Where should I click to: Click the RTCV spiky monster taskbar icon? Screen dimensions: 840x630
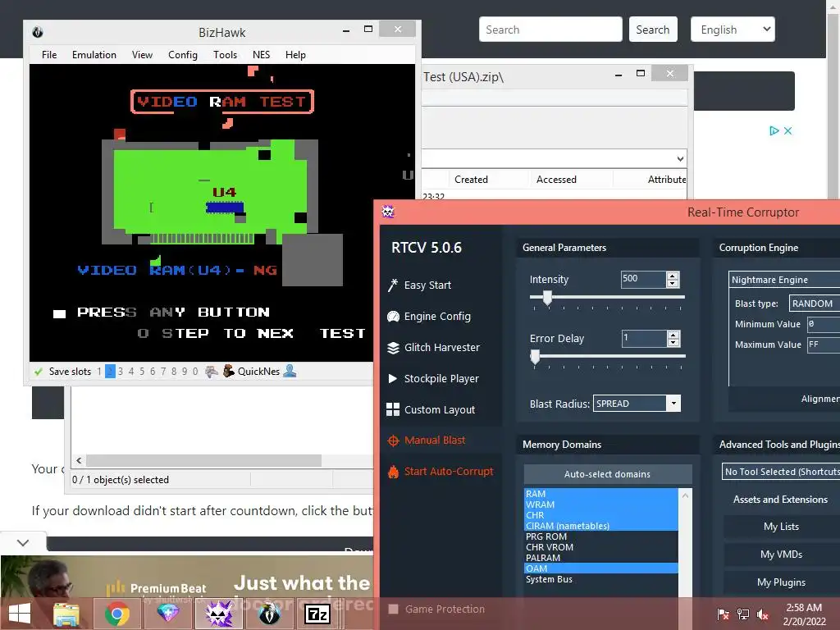pyautogui.click(x=218, y=614)
